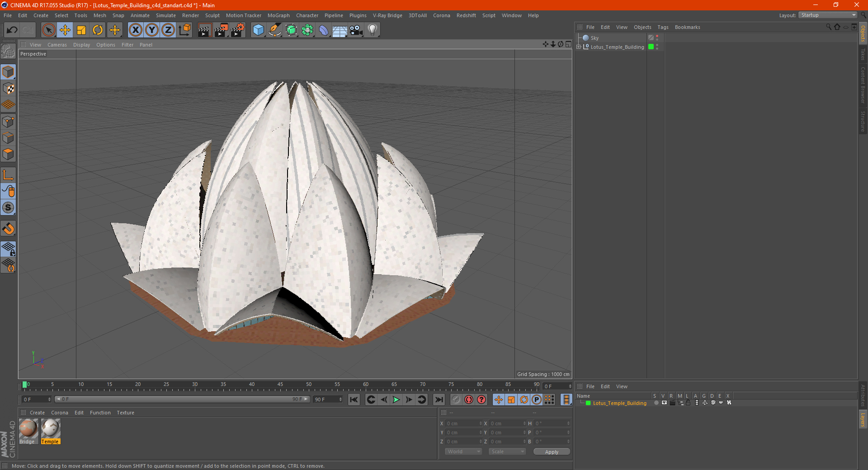
Task: Go to end of animation
Action: (439, 399)
